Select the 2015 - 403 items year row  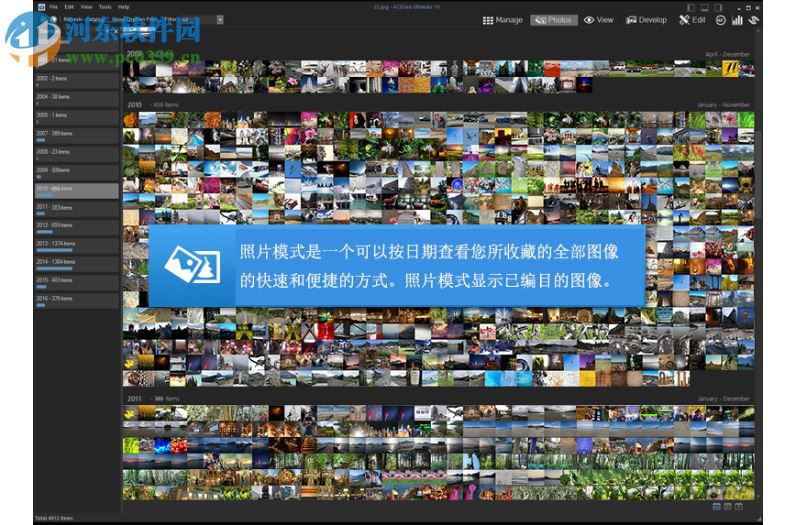click(x=77, y=282)
